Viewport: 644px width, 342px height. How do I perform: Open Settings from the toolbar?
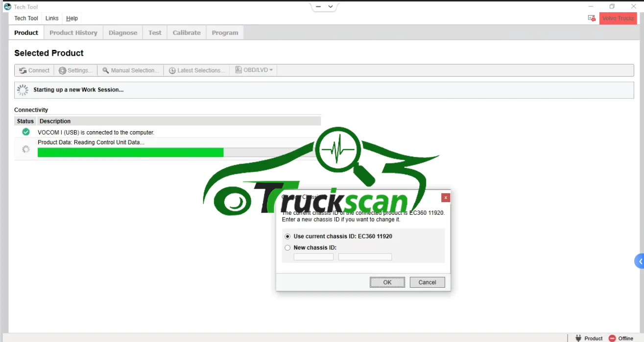[75, 70]
